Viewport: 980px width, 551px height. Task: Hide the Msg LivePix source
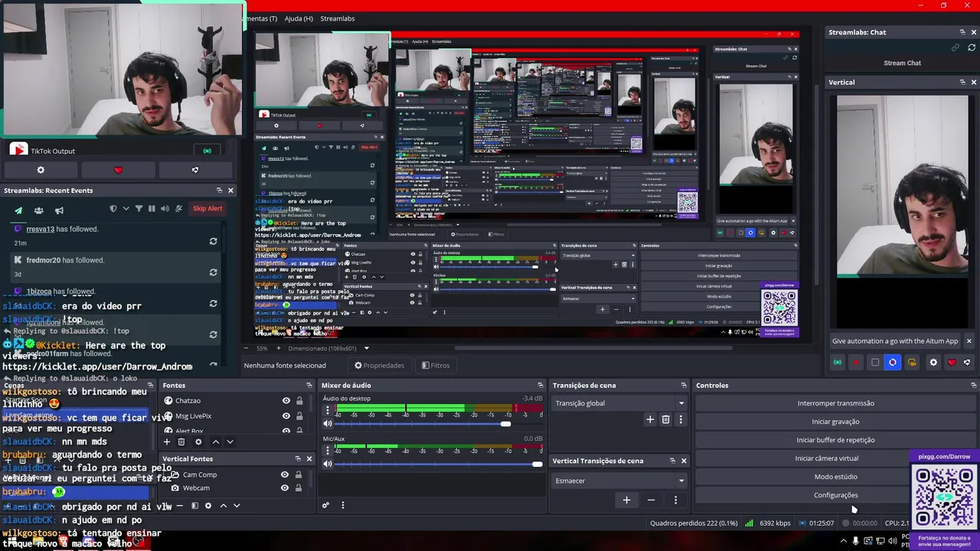click(286, 416)
